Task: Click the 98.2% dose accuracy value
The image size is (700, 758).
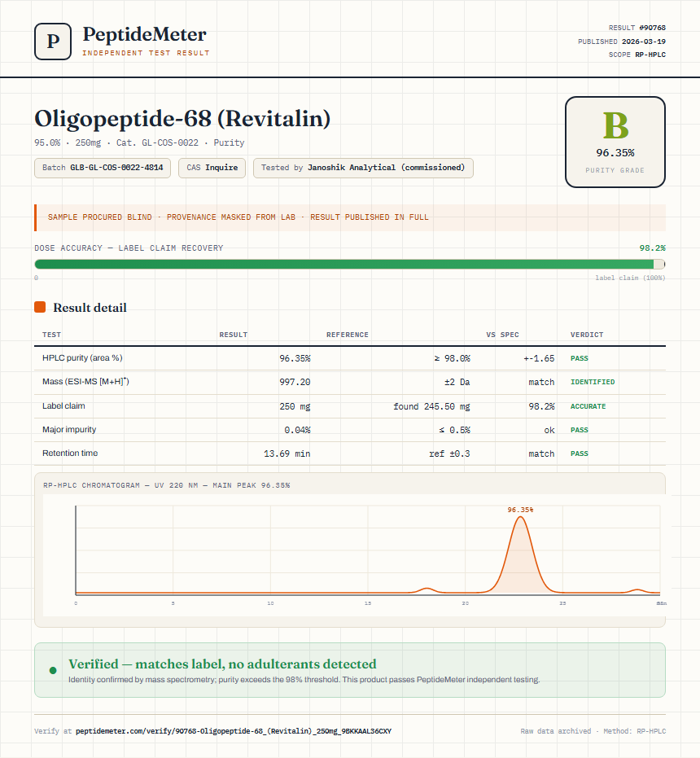Action: pos(652,248)
